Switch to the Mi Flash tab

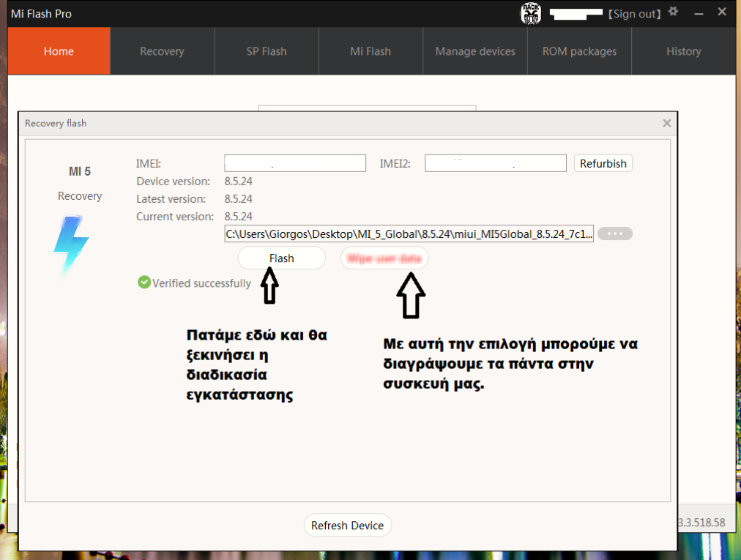(x=370, y=51)
